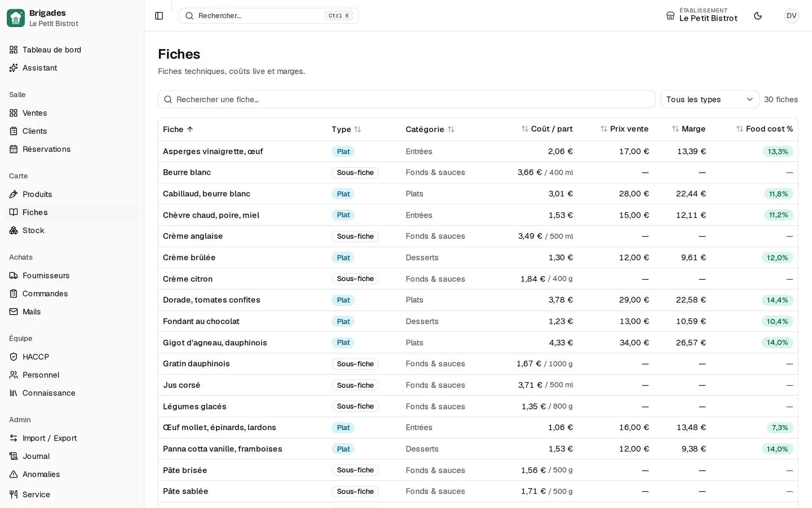Open Fiches in the sidebar
The image size is (812, 508).
click(71, 213)
